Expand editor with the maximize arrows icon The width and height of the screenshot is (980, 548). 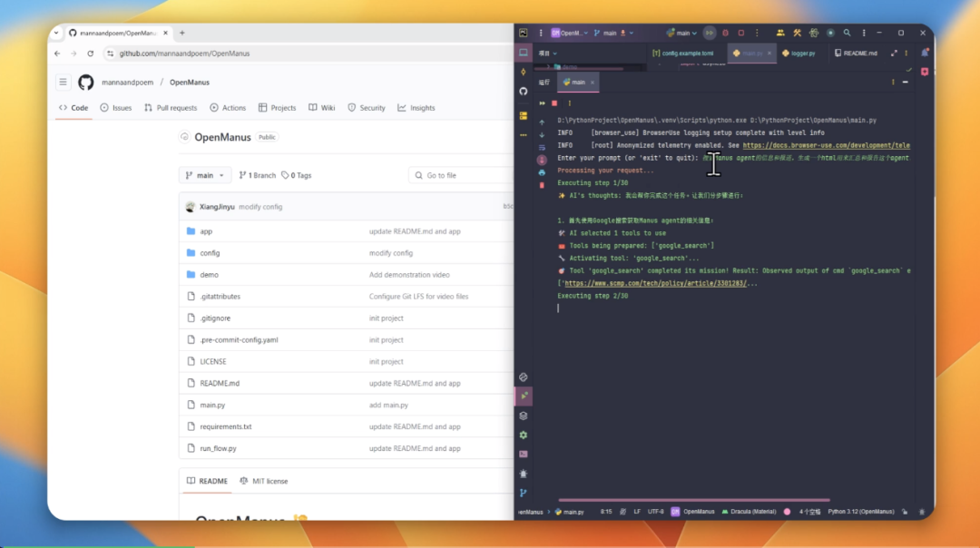point(894,54)
